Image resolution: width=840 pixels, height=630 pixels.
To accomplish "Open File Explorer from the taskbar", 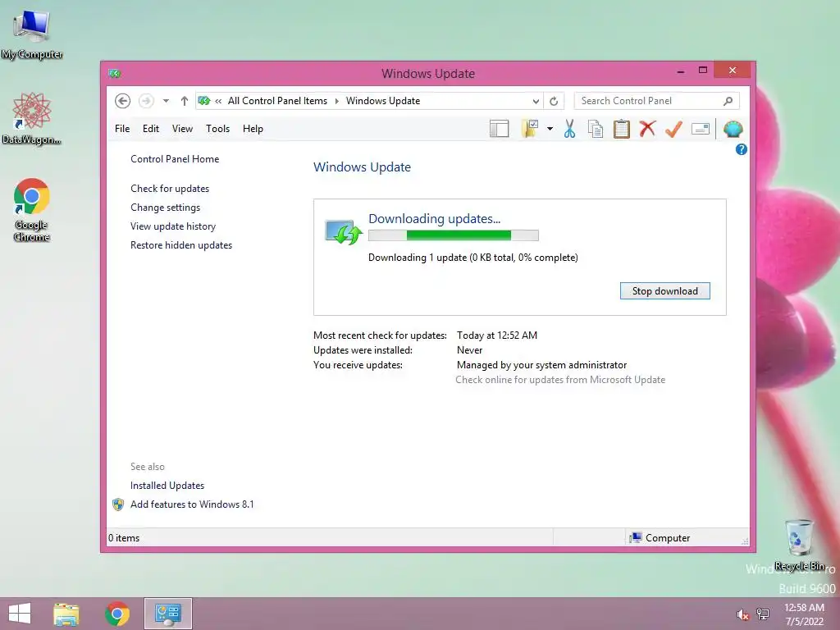I will click(x=66, y=614).
